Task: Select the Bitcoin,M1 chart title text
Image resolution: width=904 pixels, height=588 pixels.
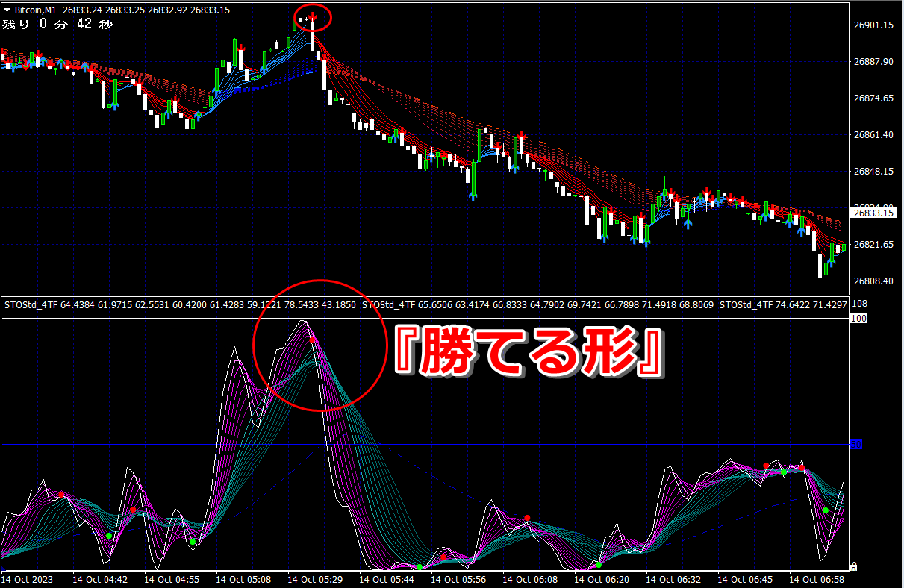Action: pyautogui.click(x=37, y=10)
